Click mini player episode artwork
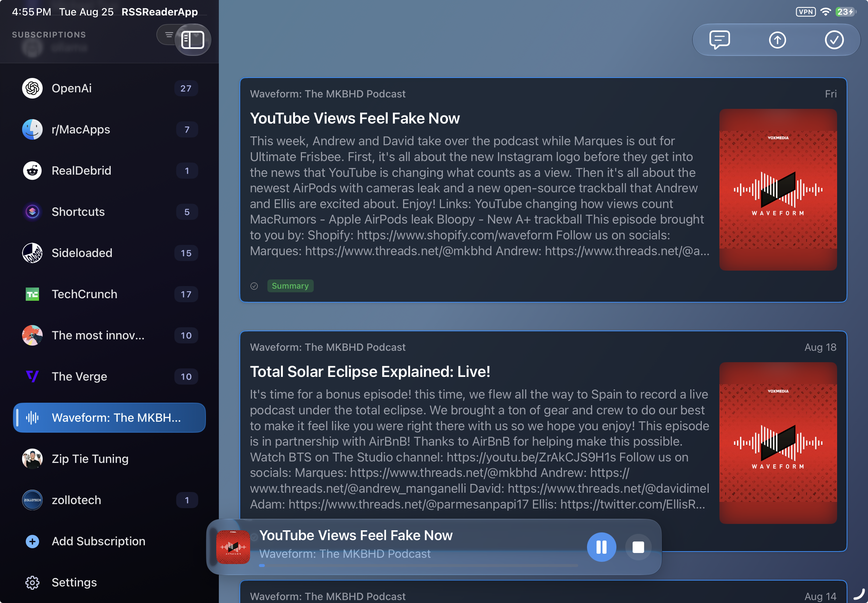This screenshot has width=868, height=603. [233, 547]
